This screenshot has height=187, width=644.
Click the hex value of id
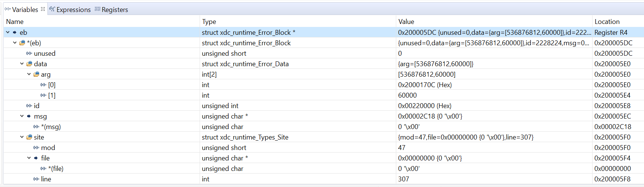[x=424, y=106]
